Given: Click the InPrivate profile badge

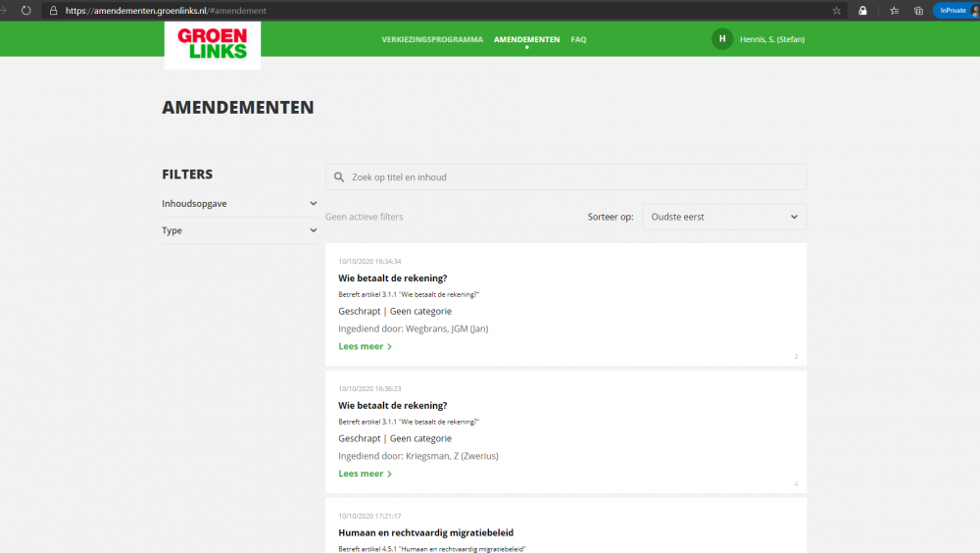Looking at the screenshot, I should point(954,10).
